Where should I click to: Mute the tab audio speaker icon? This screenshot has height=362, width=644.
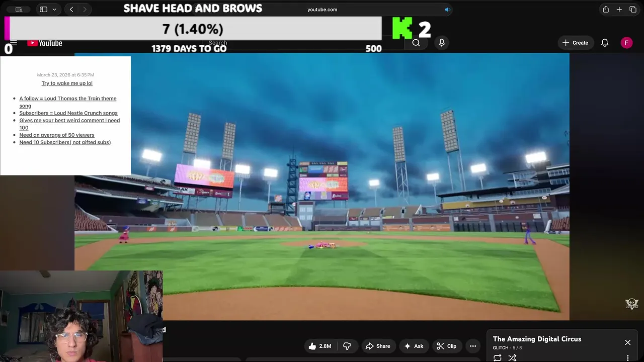pyautogui.click(x=447, y=10)
